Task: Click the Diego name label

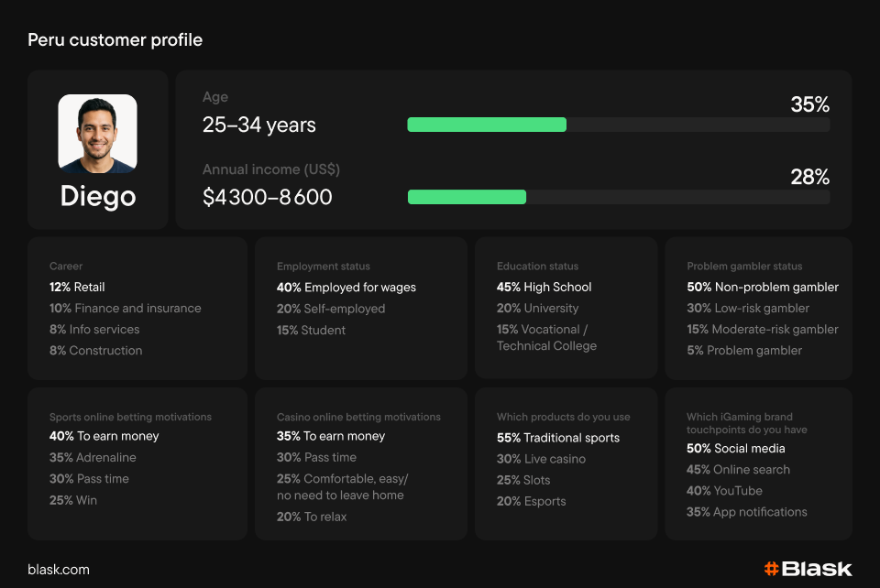Action: [x=97, y=196]
